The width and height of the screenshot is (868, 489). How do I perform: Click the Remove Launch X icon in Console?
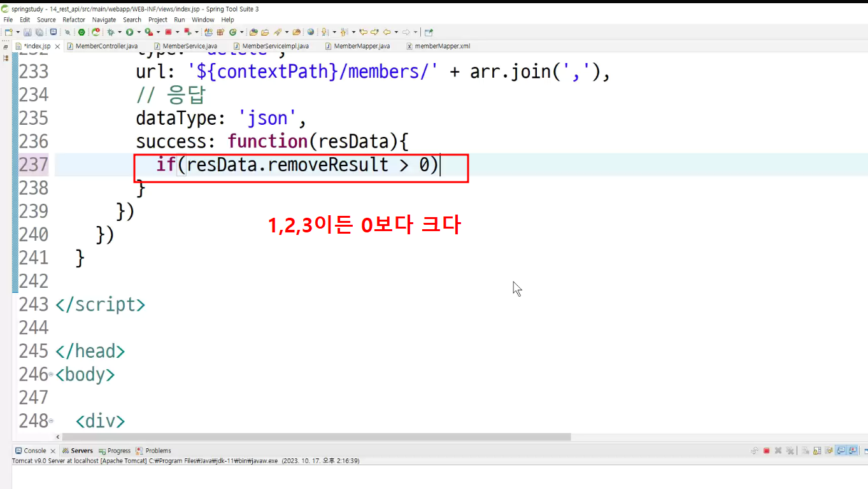coord(778,451)
